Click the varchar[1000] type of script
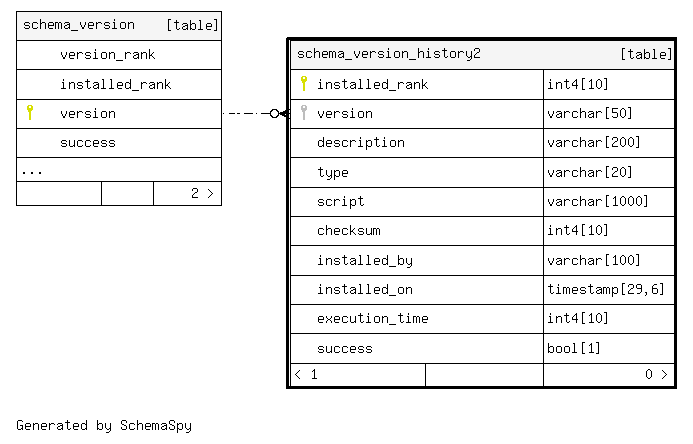The width and height of the screenshot is (693, 444). [598, 201]
